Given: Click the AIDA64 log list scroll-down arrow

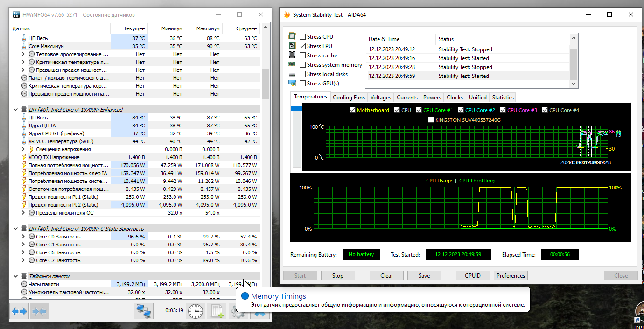Looking at the screenshot, I should (x=574, y=84).
